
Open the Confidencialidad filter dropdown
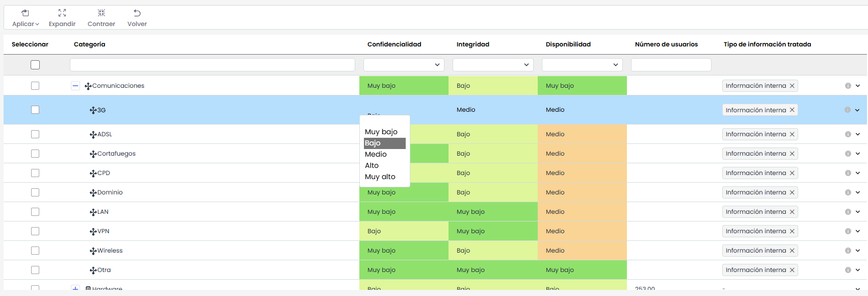[x=404, y=65]
